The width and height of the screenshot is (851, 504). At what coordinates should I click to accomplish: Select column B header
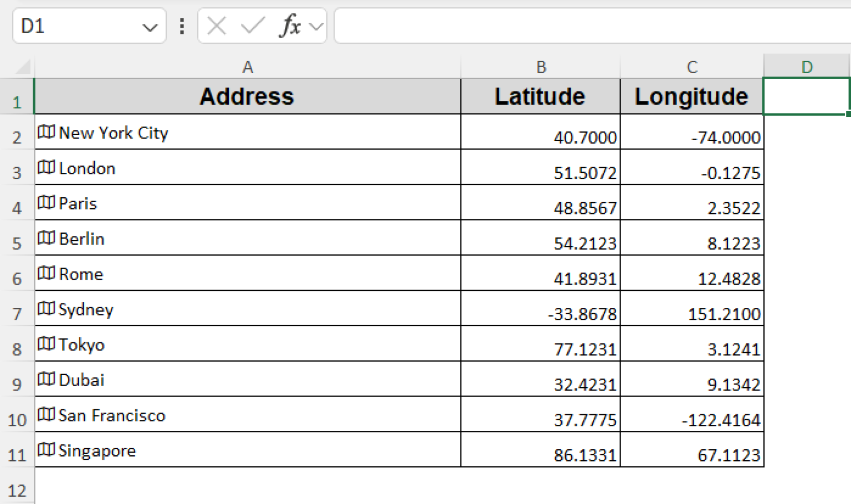tap(540, 66)
